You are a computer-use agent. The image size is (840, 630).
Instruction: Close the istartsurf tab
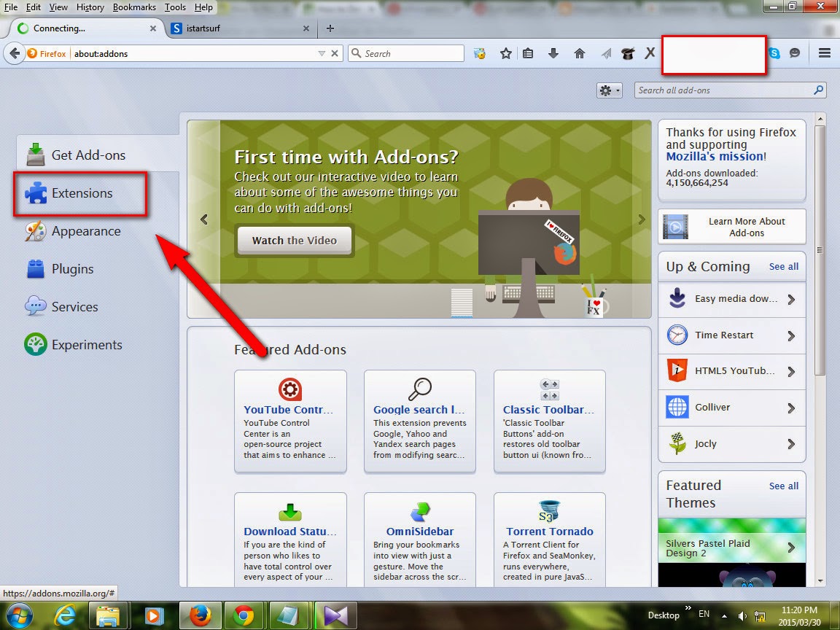tap(306, 28)
